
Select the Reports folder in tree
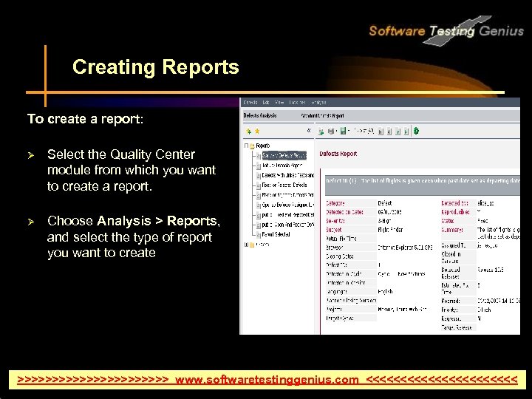tap(263, 146)
